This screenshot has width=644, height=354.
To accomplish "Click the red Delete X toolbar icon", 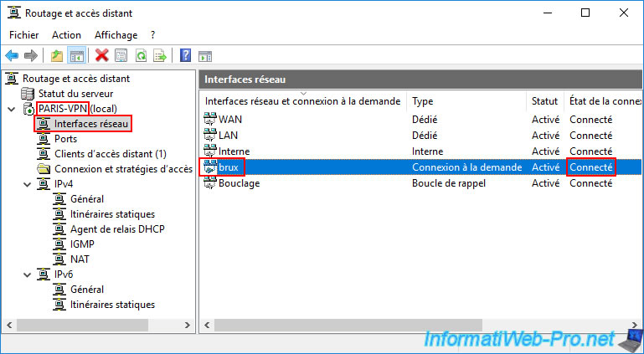I will coord(102,56).
